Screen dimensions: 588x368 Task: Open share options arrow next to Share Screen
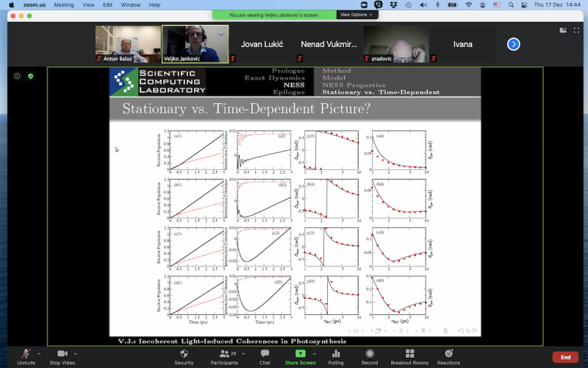315,354
